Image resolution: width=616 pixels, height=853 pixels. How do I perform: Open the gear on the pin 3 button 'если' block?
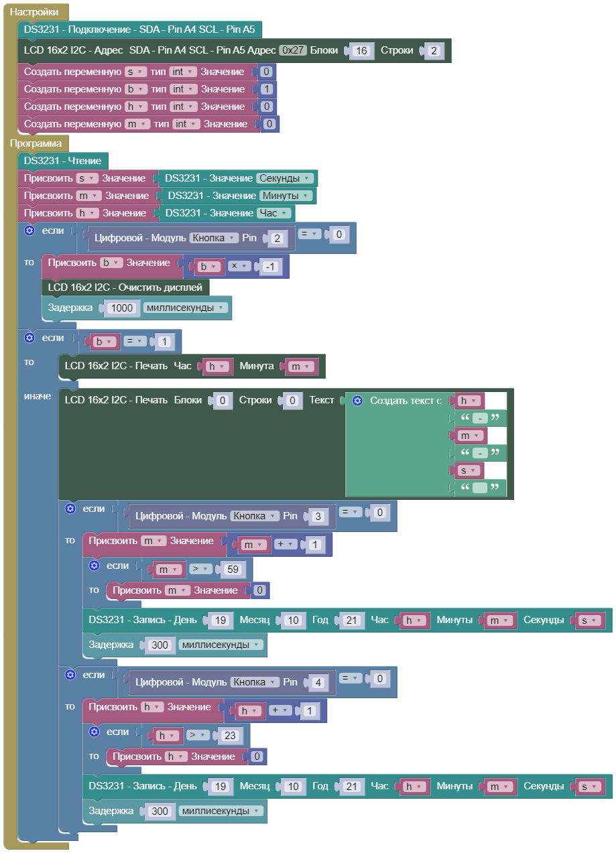tap(70, 509)
